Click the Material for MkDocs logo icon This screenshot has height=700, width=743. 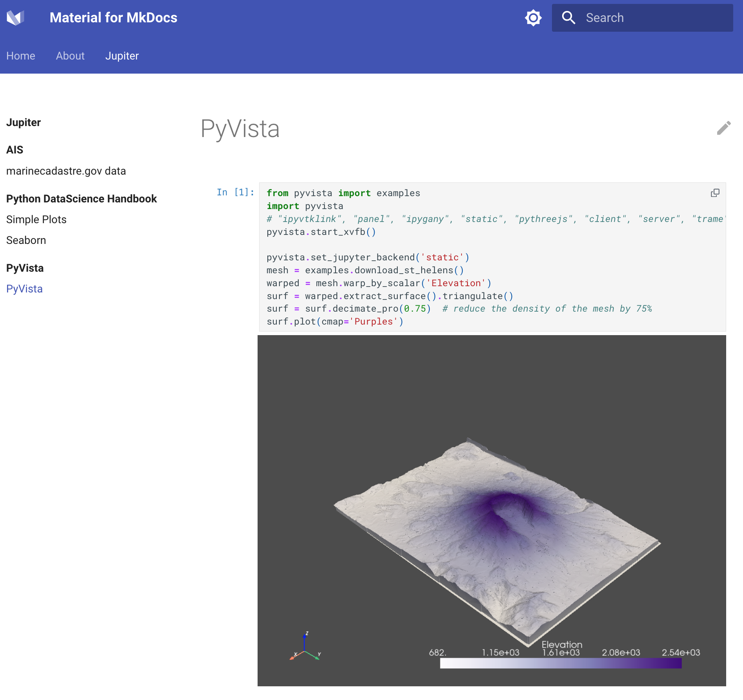(x=16, y=18)
